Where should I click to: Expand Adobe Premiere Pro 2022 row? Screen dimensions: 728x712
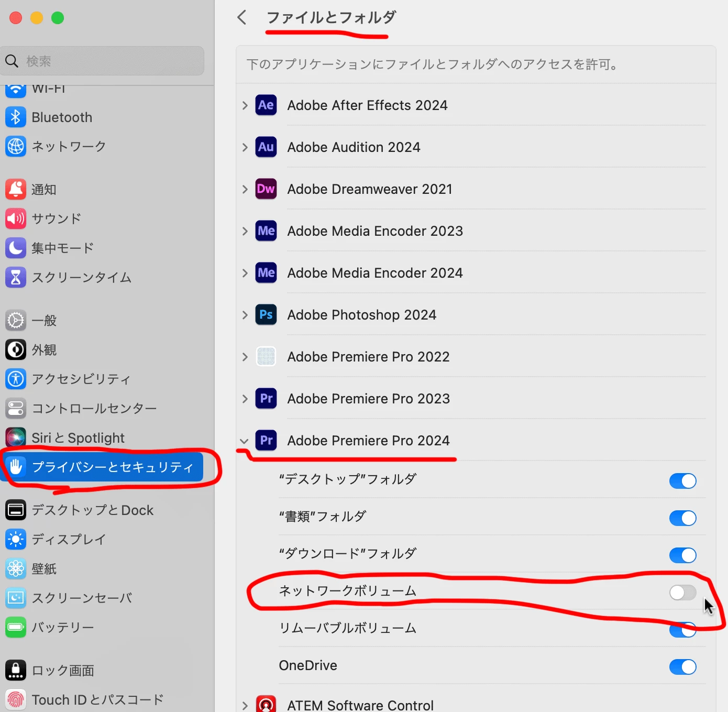click(x=245, y=357)
